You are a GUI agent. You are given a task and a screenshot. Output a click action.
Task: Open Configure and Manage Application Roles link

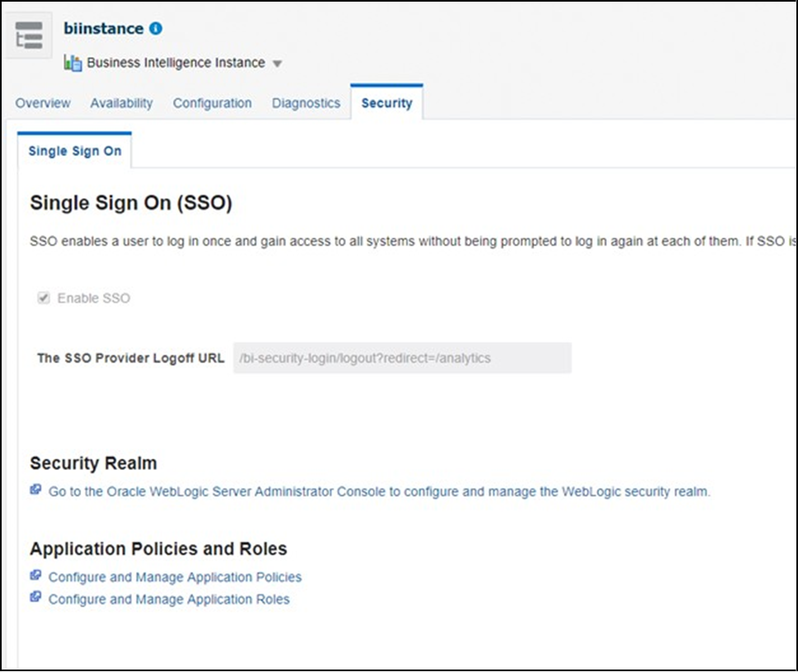169,599
